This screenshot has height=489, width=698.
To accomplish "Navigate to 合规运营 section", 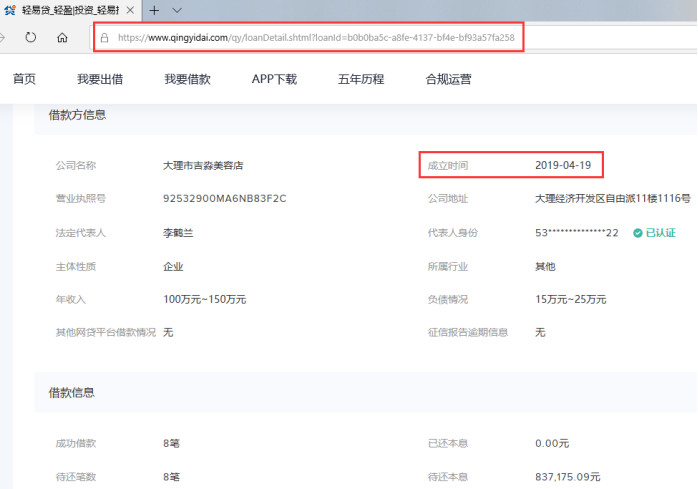I will [448, 80].
